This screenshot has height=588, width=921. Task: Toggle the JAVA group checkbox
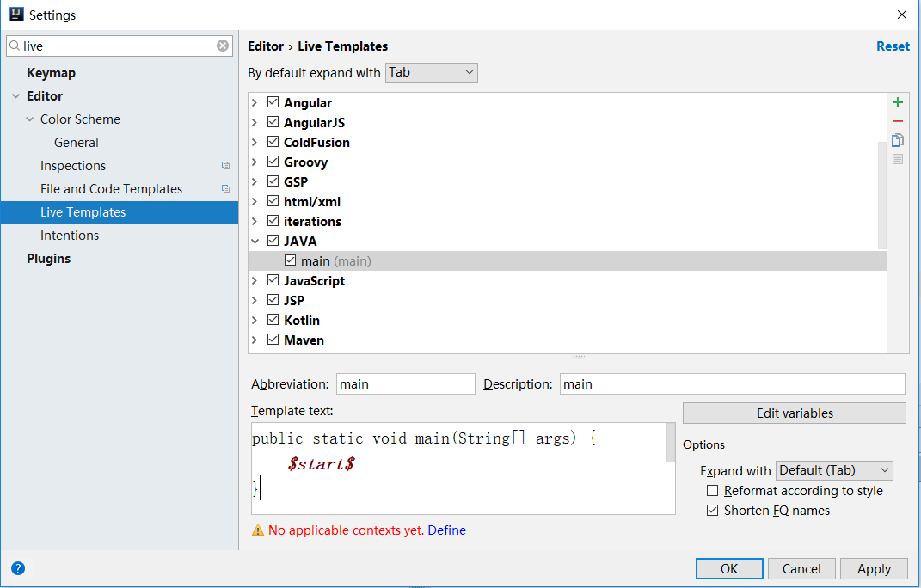click(x=273, y=241)
